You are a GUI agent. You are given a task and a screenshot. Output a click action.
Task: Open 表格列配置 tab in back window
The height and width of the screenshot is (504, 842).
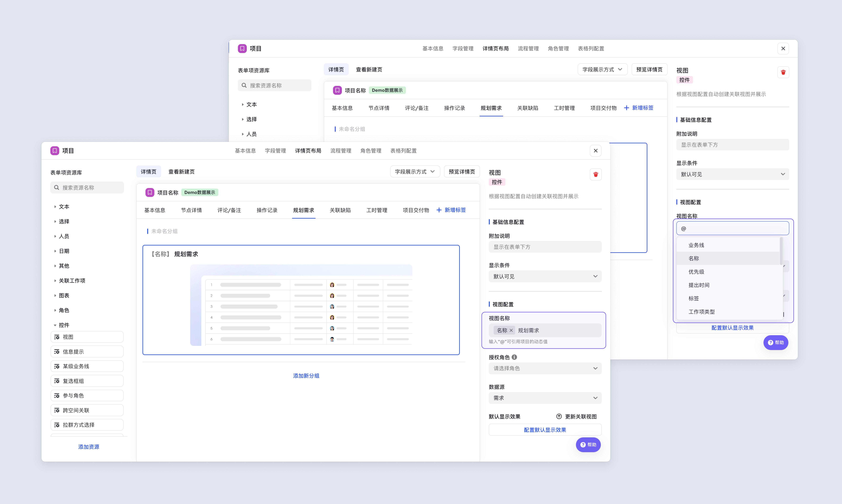(591, 49)
